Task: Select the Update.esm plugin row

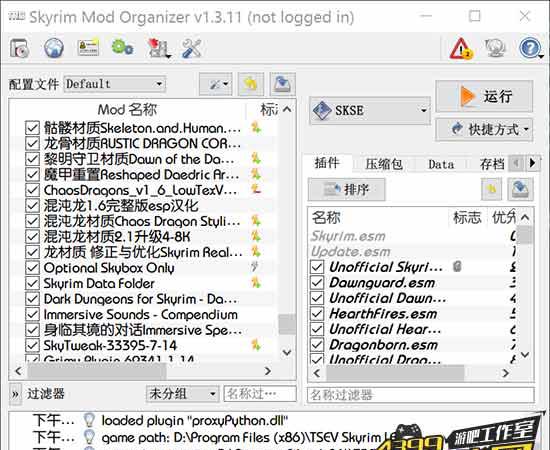Action: tap(413, 251)
